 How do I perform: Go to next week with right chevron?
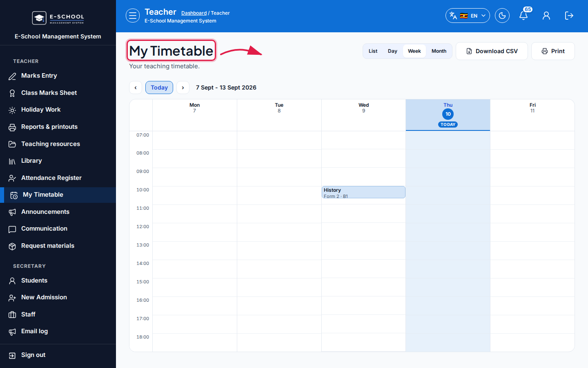coord(183,88)
